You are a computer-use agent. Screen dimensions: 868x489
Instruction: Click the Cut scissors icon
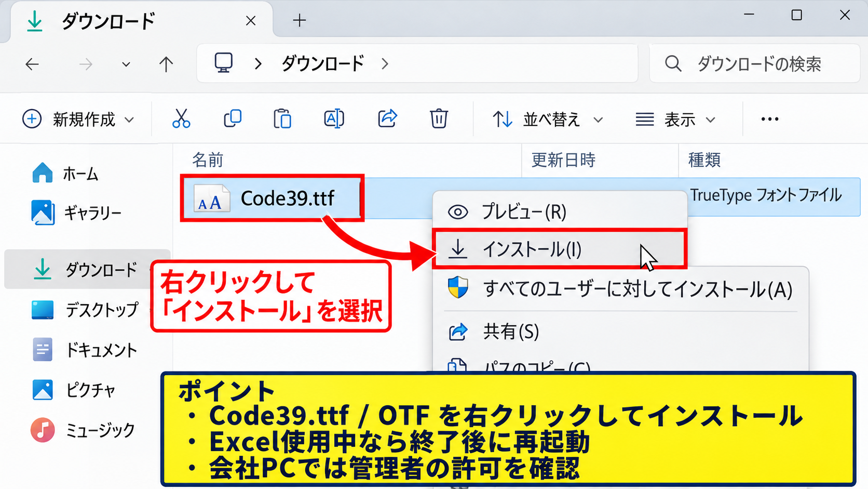pos(181,118)
